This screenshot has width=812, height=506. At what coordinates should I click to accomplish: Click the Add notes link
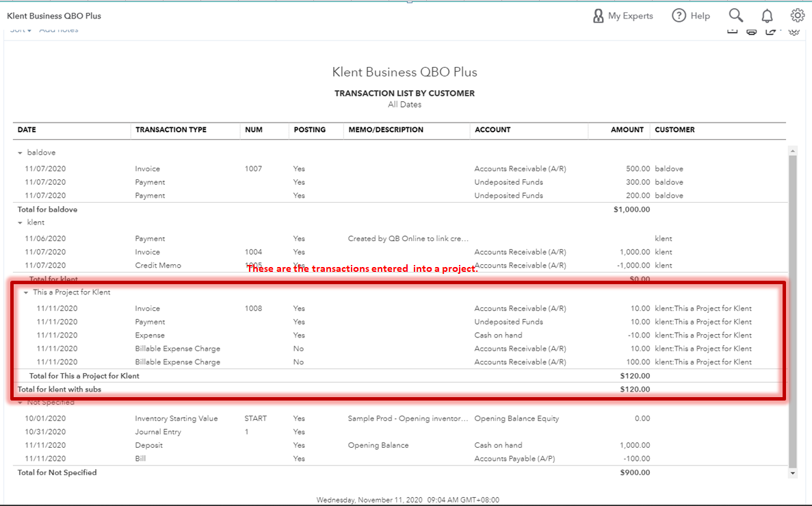(59, 29)
